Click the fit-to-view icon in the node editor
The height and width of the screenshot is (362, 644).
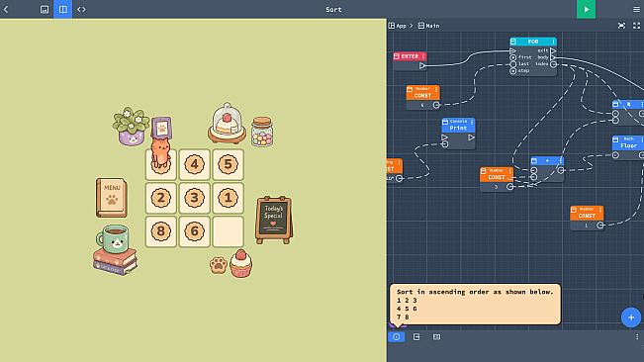point(621,26)
